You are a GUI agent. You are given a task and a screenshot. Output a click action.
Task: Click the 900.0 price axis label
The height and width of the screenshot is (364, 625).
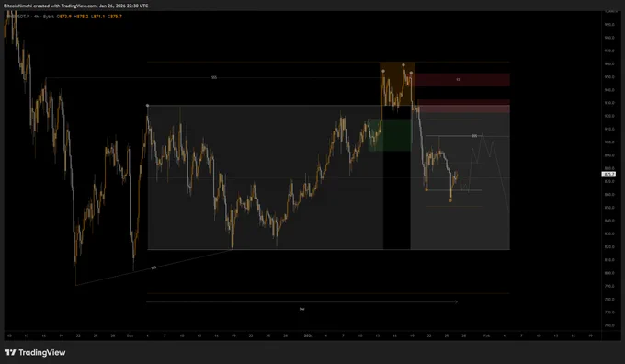[x=608, y=142]
